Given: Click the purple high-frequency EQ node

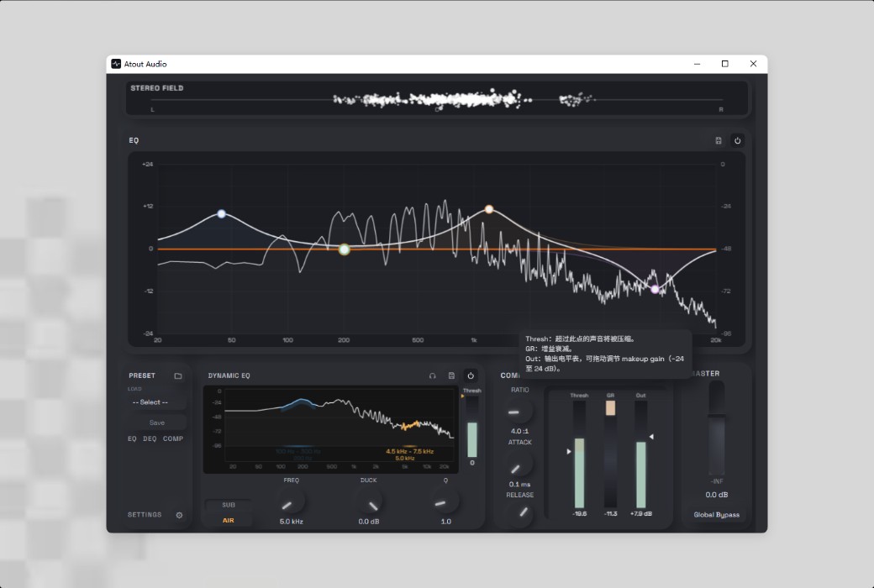Looking at the screenshot, I should (655, 289).
